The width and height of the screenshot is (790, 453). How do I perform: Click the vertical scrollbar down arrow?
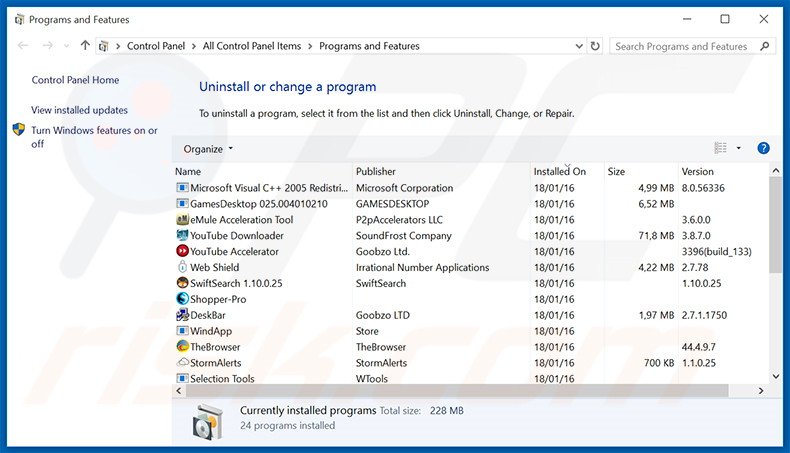coord(775,376)
